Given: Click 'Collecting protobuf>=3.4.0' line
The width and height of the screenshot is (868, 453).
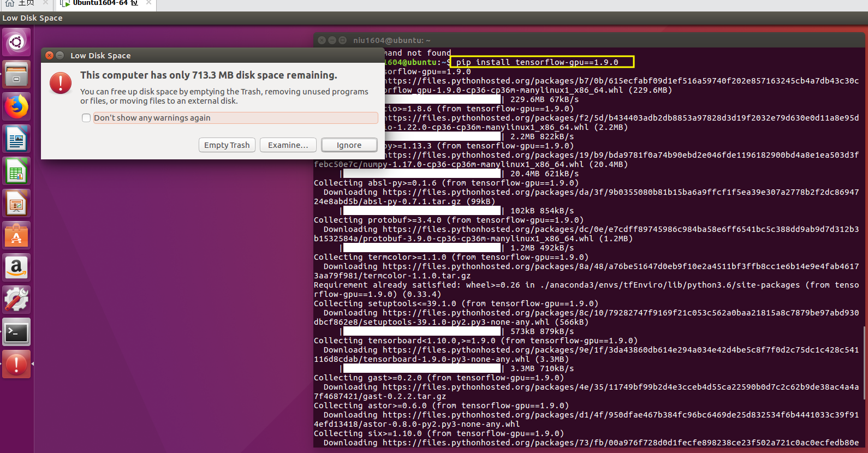Looking at the screenshot, I should (449, 220).
